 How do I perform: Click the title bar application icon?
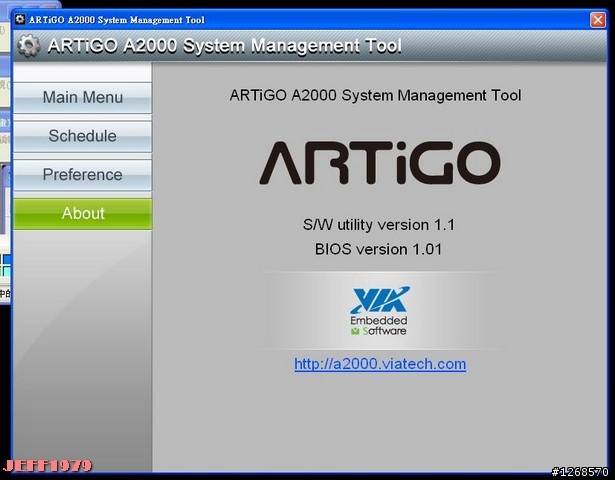20,19
